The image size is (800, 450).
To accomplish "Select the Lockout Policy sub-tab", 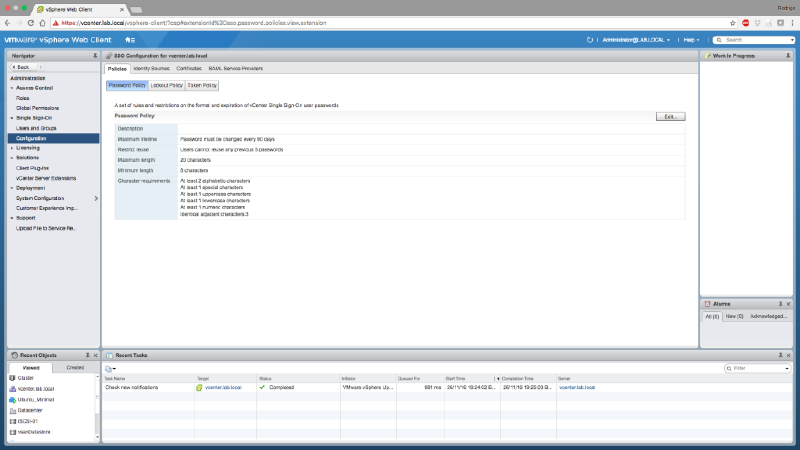I will (x=166, y=86).
